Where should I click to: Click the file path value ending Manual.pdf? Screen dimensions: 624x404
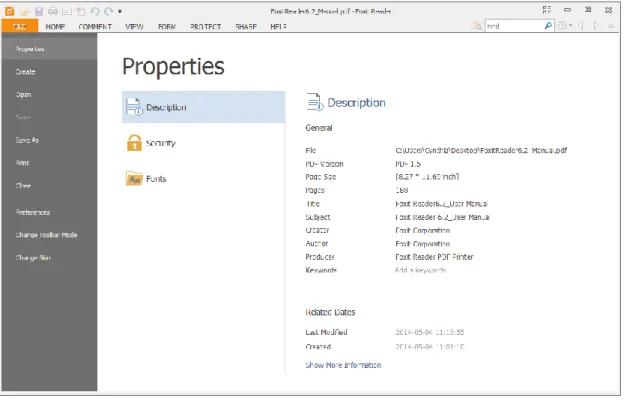(x=481, y=150)
